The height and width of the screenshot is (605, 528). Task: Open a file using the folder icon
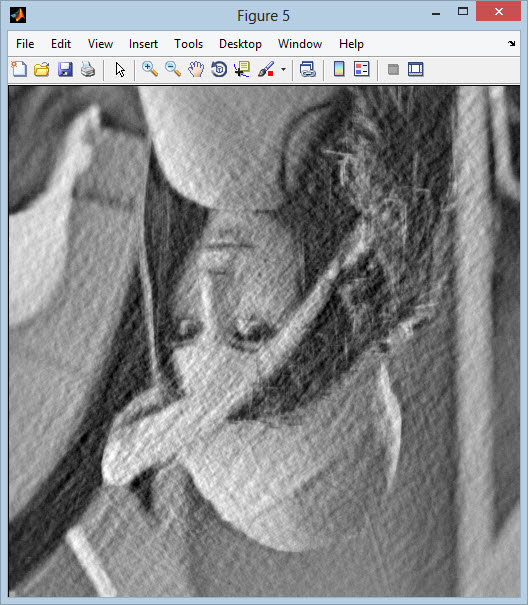42,69
